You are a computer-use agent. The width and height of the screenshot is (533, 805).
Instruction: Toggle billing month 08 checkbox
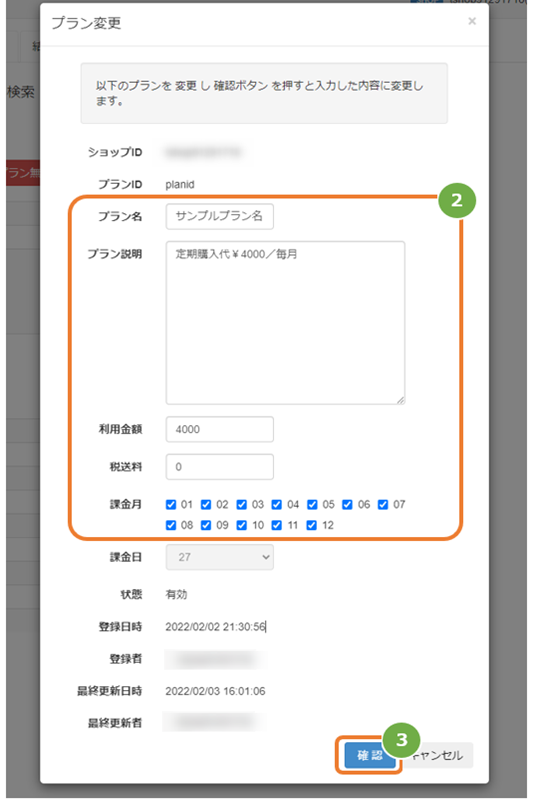(171, 525)
